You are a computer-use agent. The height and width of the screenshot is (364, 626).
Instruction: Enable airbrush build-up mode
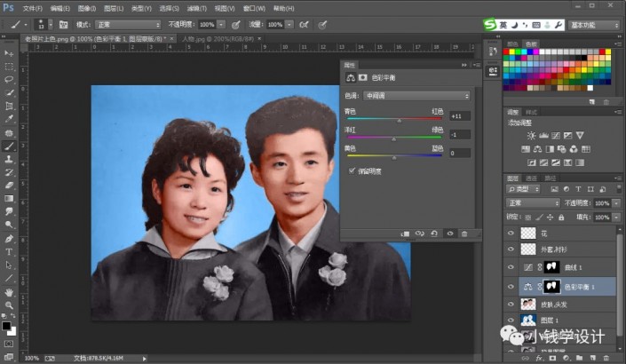coord(305,25)
